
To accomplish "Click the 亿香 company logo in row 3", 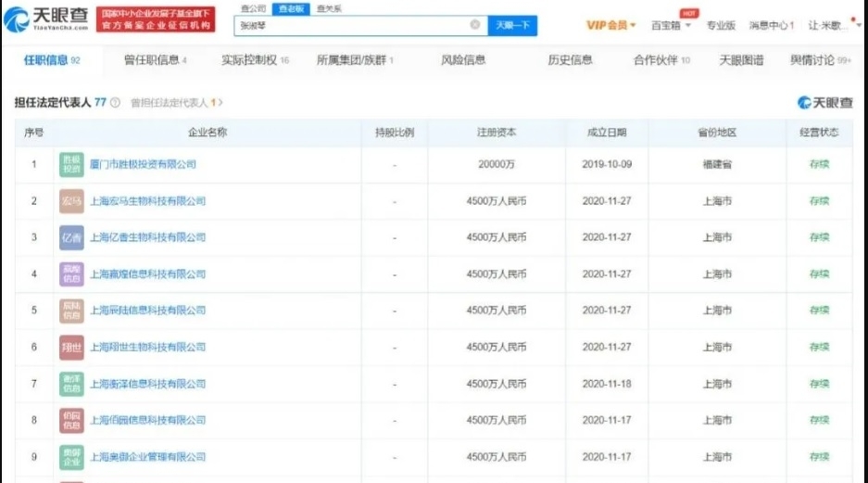I will coord(71,237).
